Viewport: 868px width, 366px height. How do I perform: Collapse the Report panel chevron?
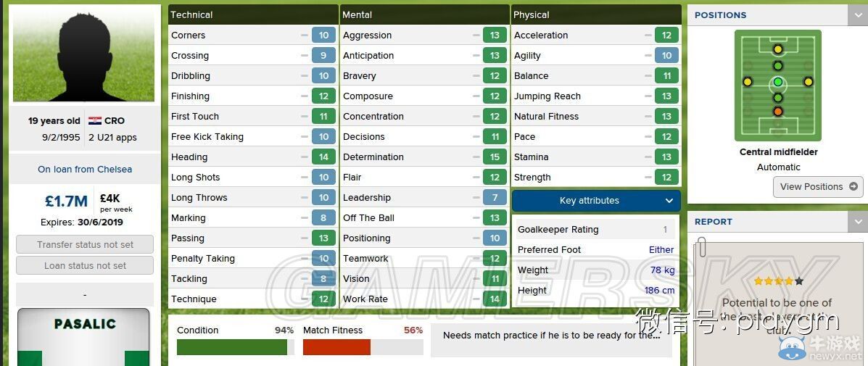[857, 222]
